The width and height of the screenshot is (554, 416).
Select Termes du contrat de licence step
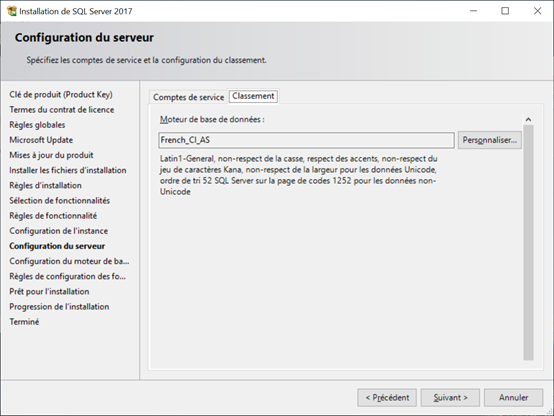(x=61, y=110)
